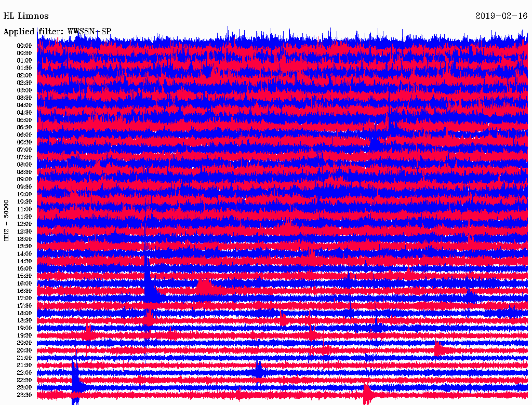The height and width of the screenshot is (405, 532).
Task: Select the 12:00 time label
Action: coord(24,224)
